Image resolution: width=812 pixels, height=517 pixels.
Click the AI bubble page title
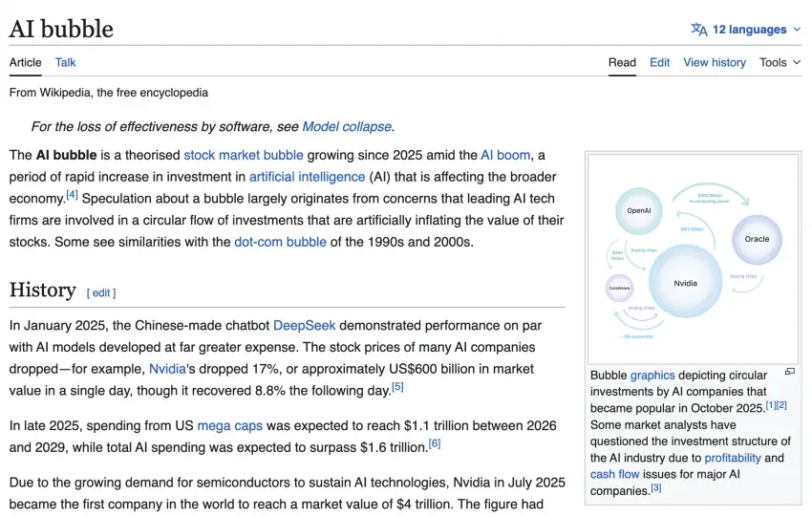coord(61,29)
